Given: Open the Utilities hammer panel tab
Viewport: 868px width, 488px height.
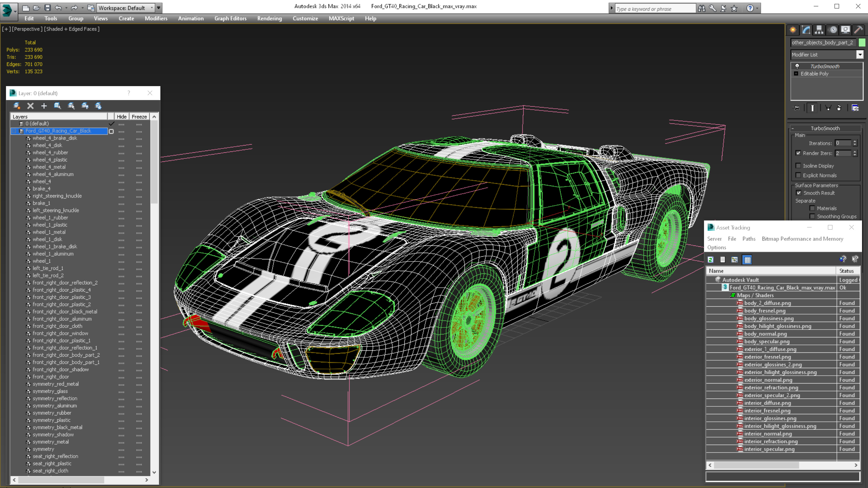Looking at the screenshot, I should tap(858, 30).
